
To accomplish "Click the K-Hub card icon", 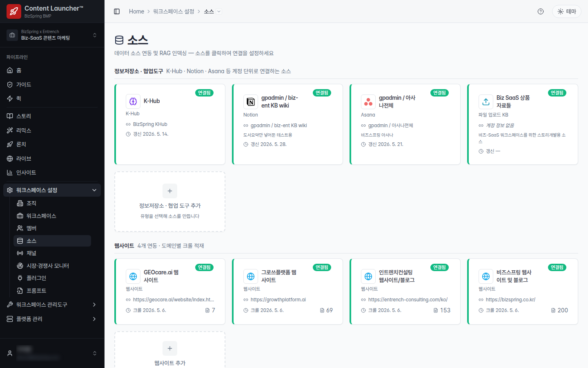I will pos(133,101).
